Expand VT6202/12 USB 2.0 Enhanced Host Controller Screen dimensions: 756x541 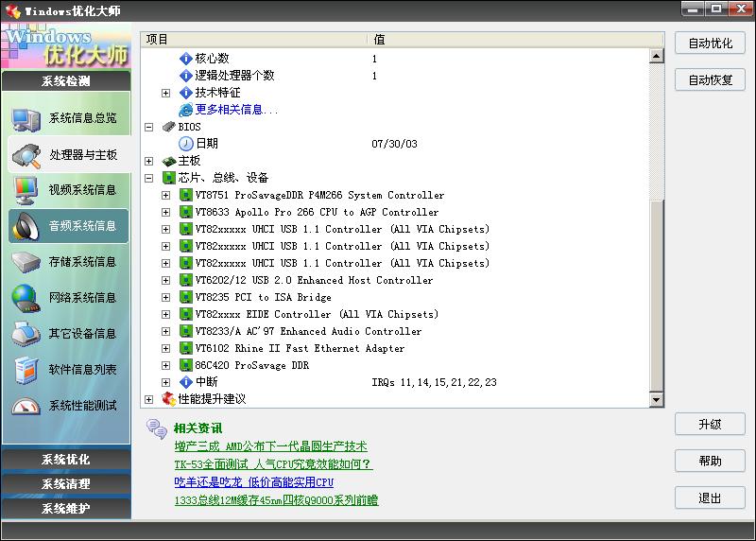166,280
